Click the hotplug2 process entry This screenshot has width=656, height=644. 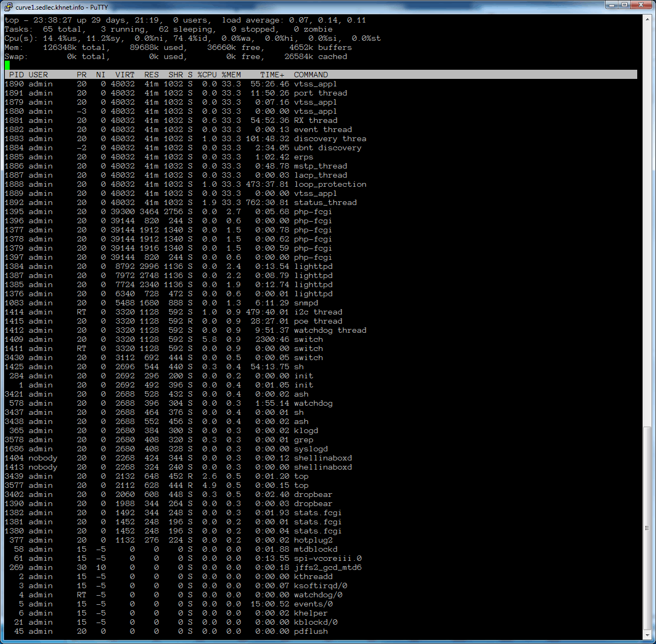[313, 540]
